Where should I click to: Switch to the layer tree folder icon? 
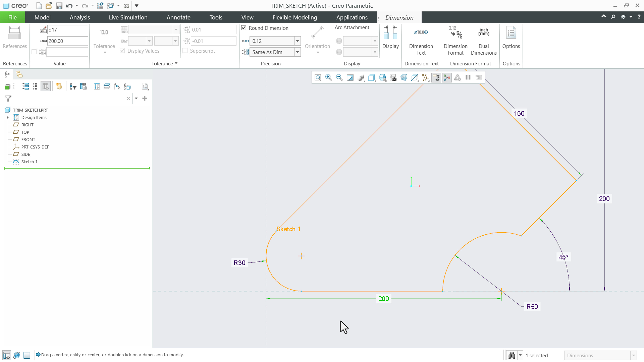(x=19, y=74)
